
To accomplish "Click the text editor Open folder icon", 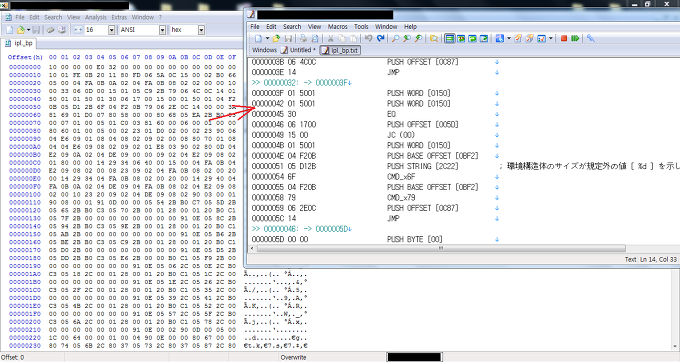I will pos(276,39).
